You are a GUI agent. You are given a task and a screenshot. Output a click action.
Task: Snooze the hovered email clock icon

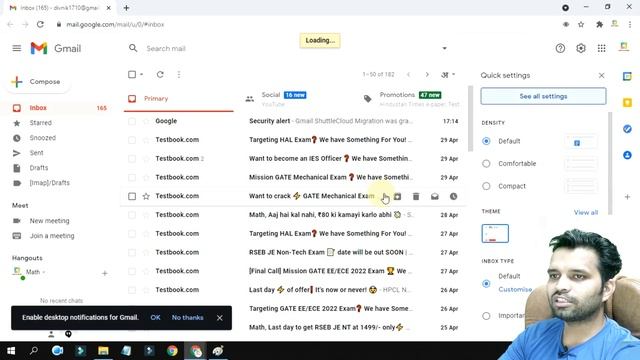pos(453,196)
